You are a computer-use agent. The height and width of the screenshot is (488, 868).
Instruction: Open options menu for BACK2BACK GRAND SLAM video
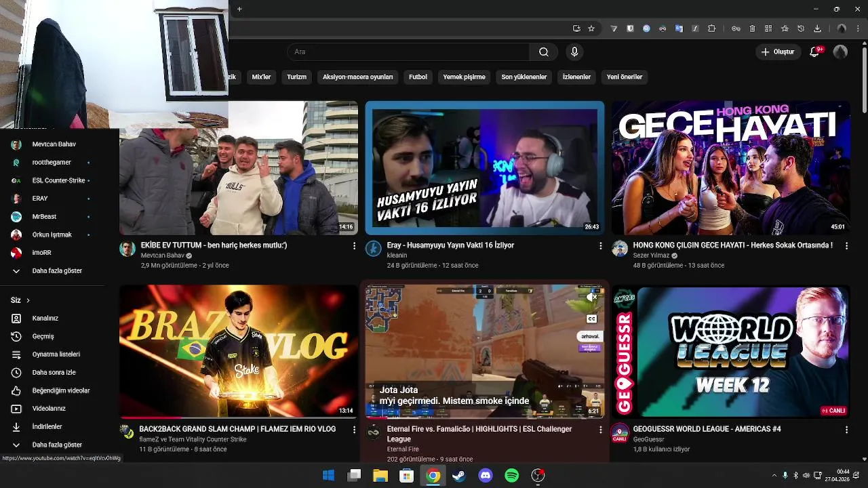point(354,429)
